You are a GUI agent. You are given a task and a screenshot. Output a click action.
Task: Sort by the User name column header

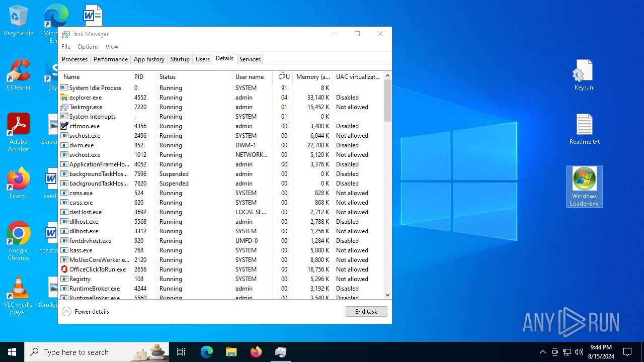(x=253, y=77)
